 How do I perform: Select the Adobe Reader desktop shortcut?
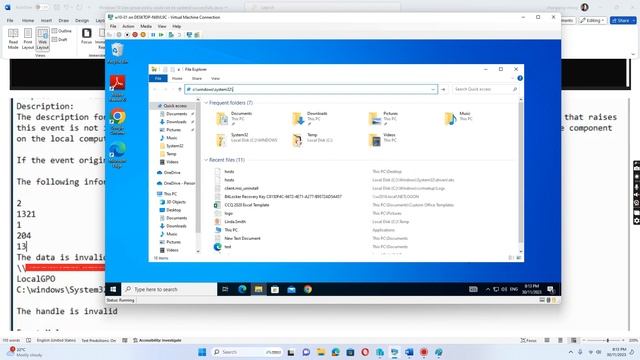(118, 88)
